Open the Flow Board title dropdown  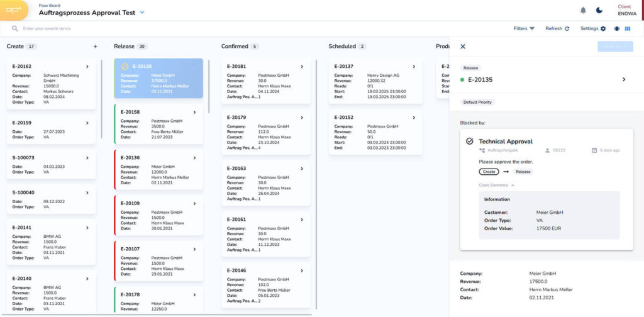click(x=142, y=13)
